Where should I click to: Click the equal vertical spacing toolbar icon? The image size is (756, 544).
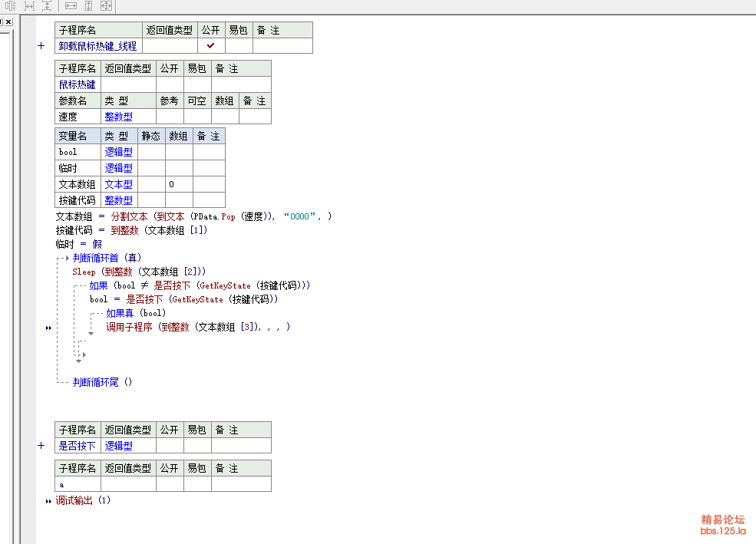click(47, 6)
